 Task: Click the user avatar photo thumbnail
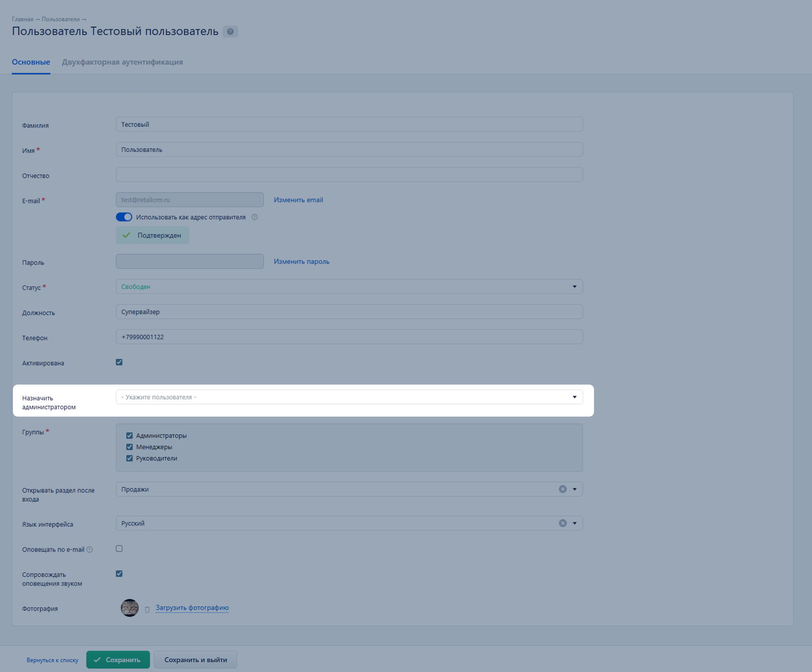click(130, 608)
